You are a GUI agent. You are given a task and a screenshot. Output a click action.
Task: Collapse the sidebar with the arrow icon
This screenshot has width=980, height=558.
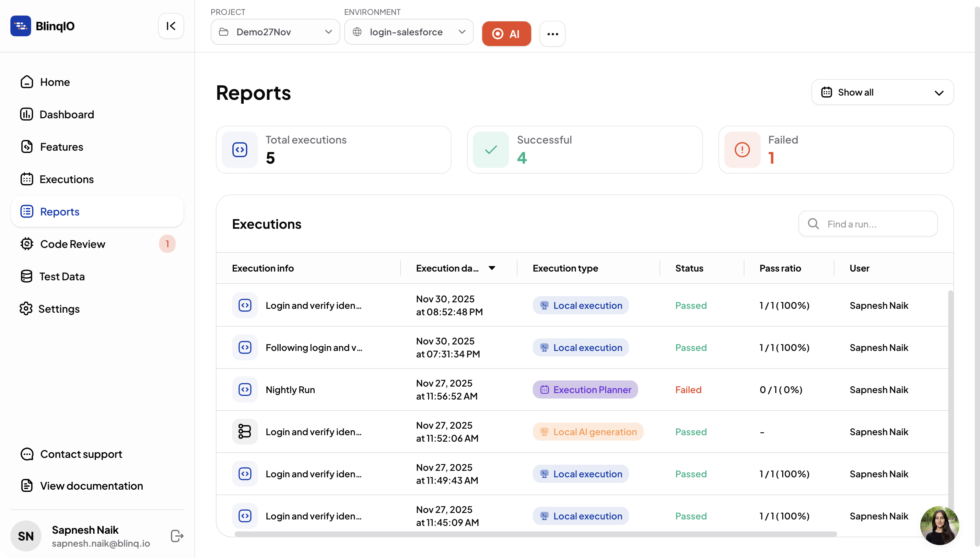click(171, 26)
